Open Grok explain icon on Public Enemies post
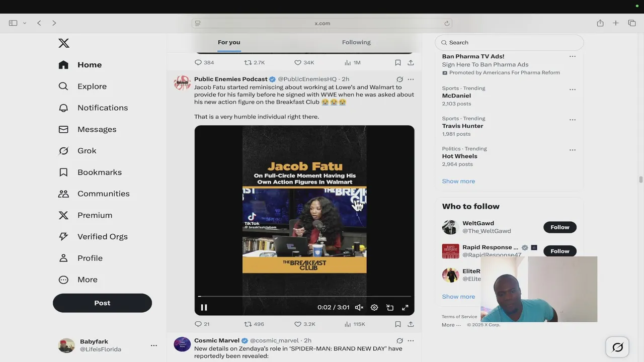The height and width of the screenshot is (362, 644). click(399, 79)
